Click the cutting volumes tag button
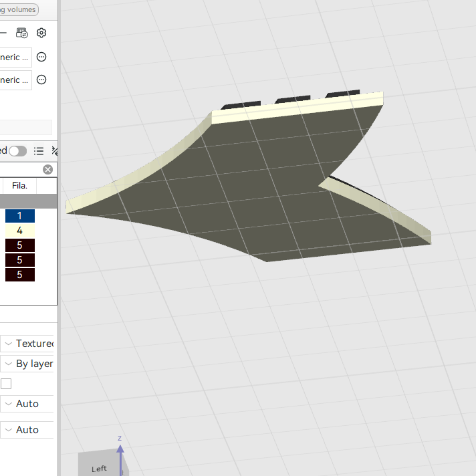Viewport: 476px width, 476px height. pyautogui.click(x=19, y=10)
